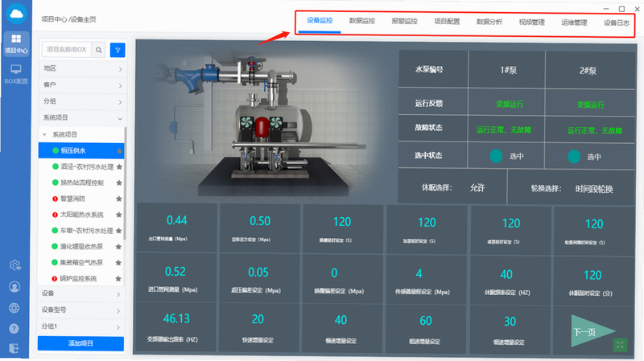Toggle favorite star for 恒压供水
This screenshot has height=361, width=644.
[x=119, y=151]
